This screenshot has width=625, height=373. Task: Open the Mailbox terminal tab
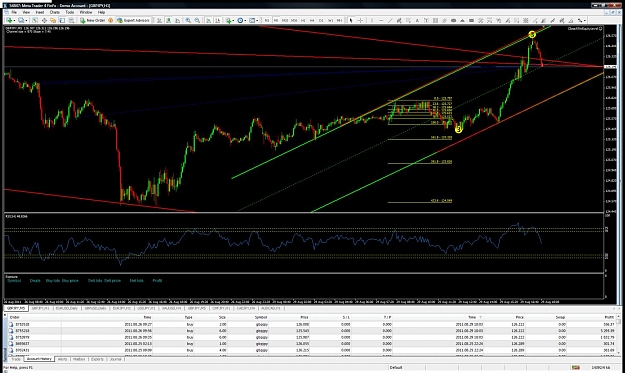(79, 359)
